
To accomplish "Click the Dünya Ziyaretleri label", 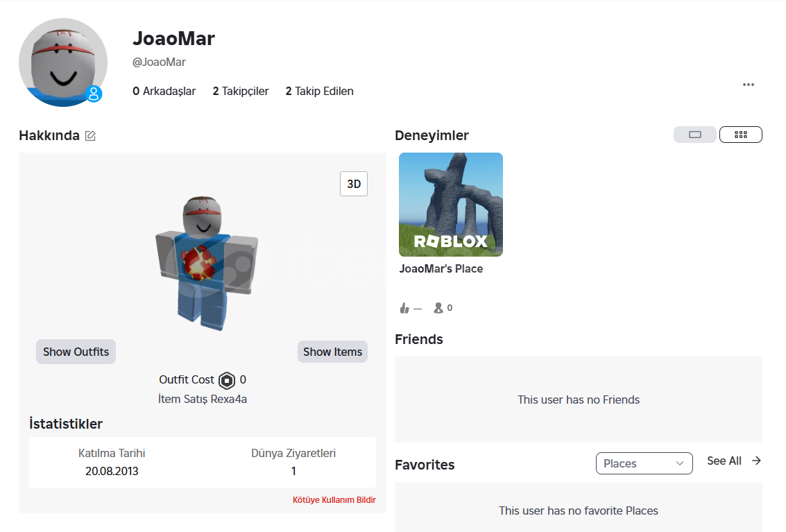I will pos(293,454).
